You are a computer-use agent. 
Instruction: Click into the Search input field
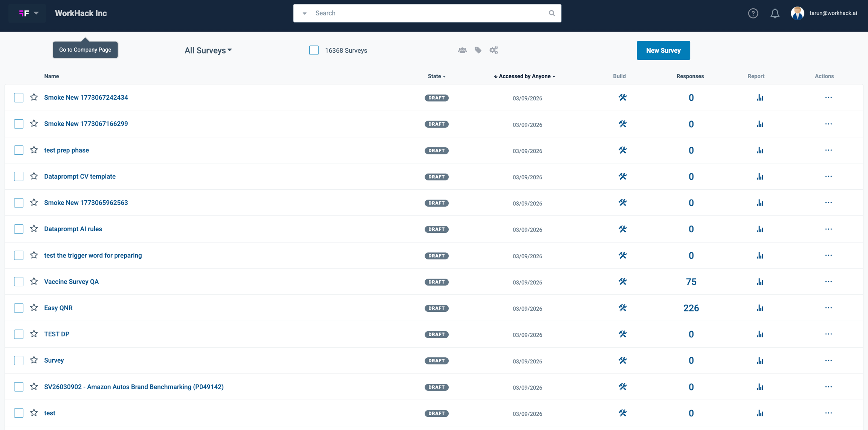(x=429, y=13)
